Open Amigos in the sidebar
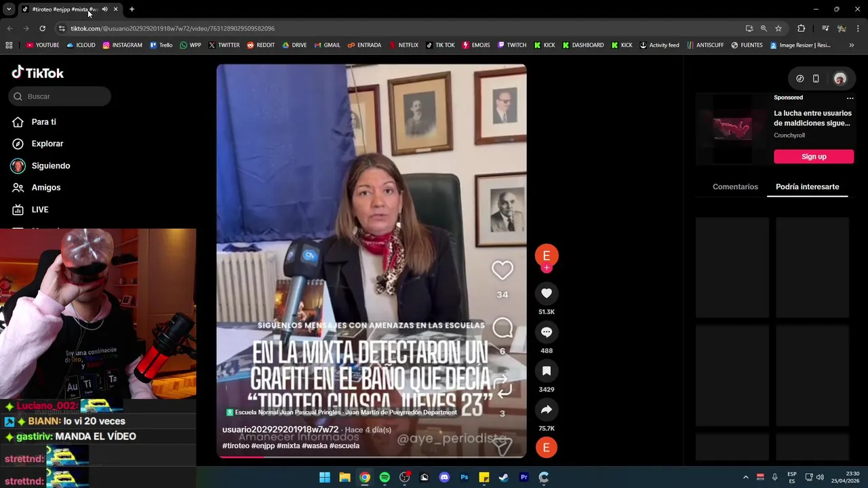 click(45, 188)
